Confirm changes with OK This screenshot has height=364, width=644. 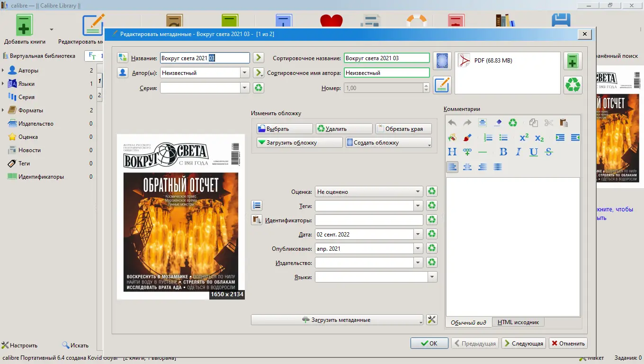pyautogui.click(x=429, y=344)
